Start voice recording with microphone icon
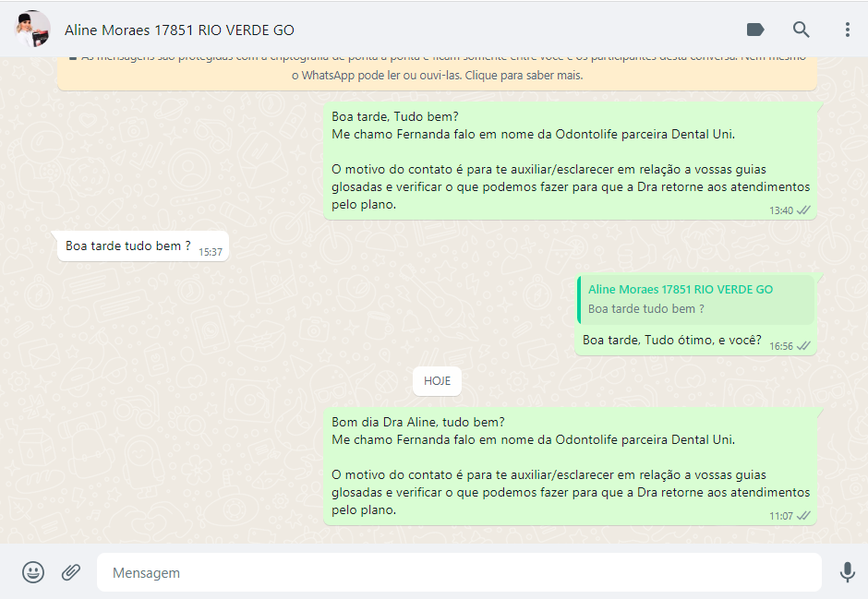Viewport: 868px width, 599px height. tap(847, 572)
